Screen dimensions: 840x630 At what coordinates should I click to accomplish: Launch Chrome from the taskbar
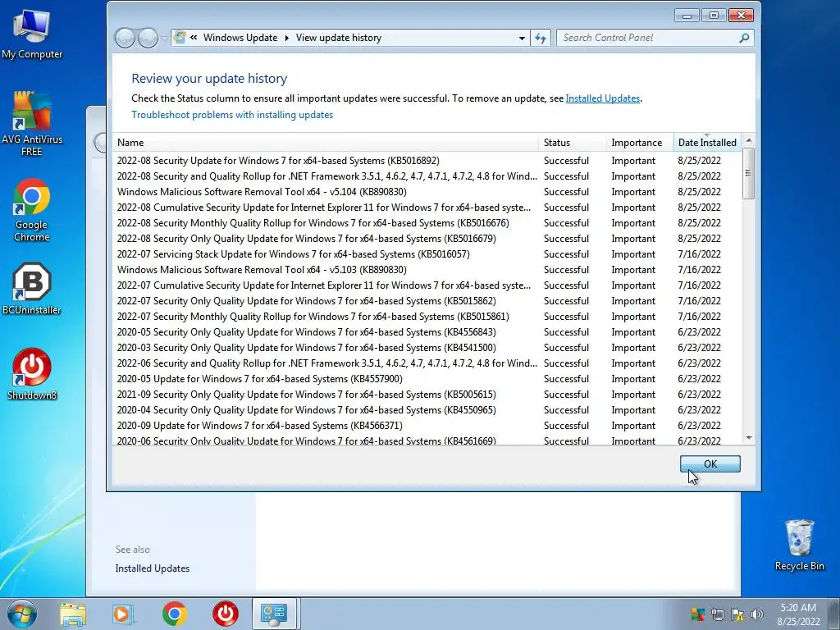click(174, 614)
